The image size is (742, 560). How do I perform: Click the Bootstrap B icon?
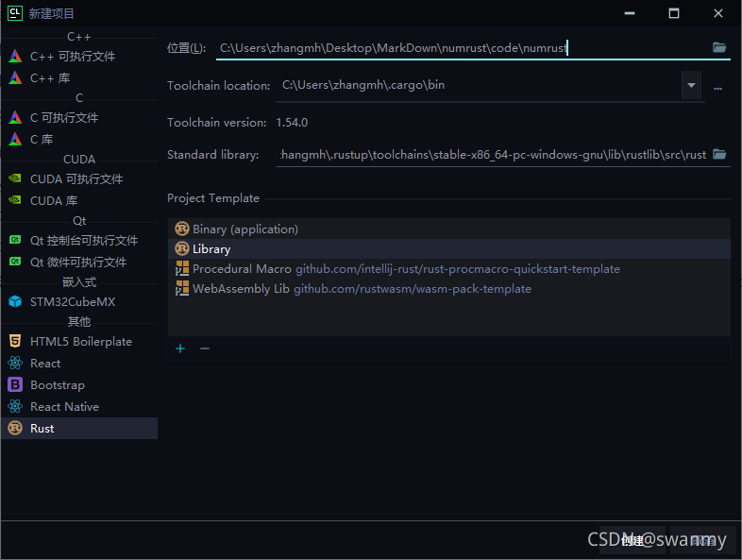pos(15,384)
